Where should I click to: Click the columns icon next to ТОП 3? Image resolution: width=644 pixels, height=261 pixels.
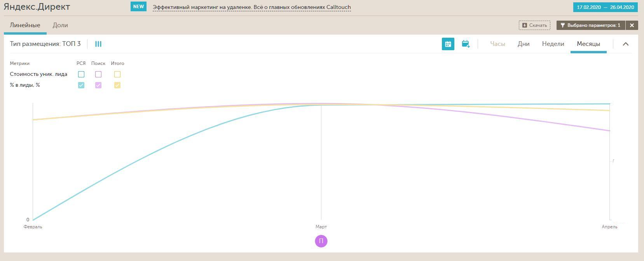pos(98,44)
